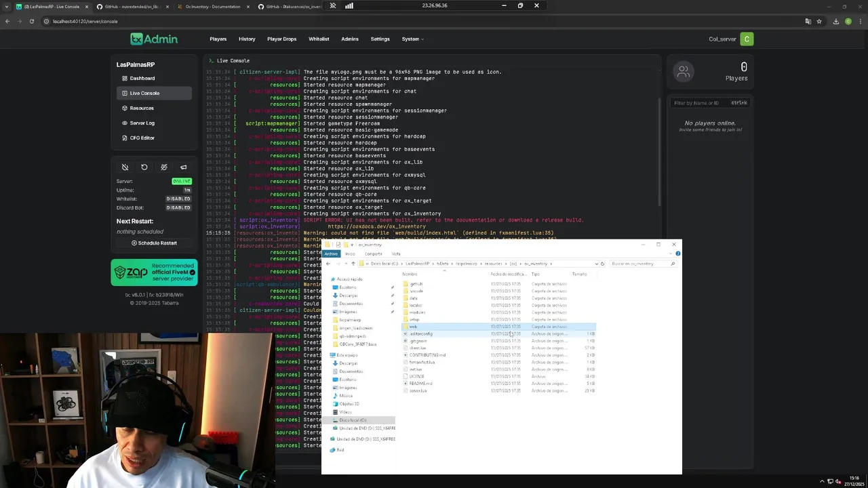Click browser back arrow button
Image resolution: width=868 pixels, height=488 pixels.
7,21
